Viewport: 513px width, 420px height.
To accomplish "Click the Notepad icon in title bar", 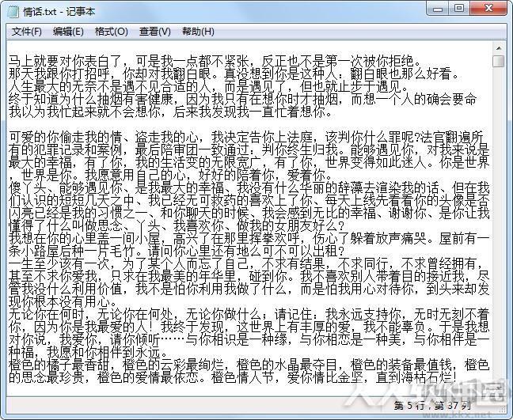I will click(x=13, y=12).
